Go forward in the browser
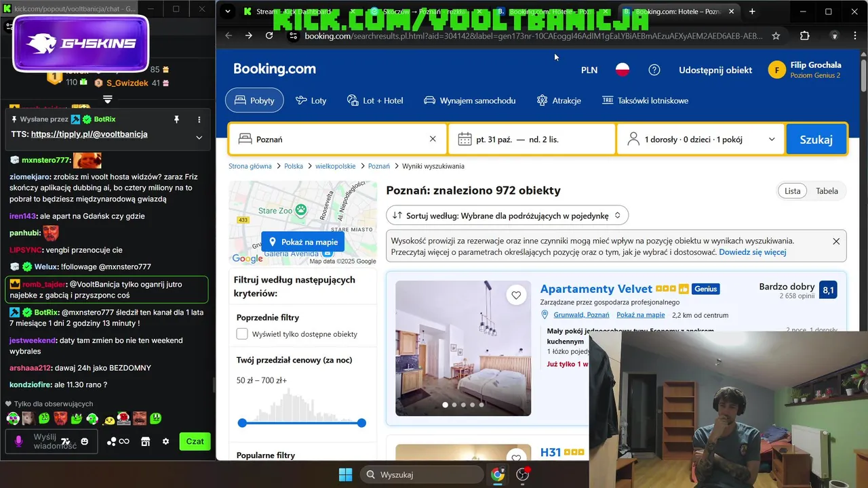The width and height of the screenshot is (868, 488). (249, 36)
